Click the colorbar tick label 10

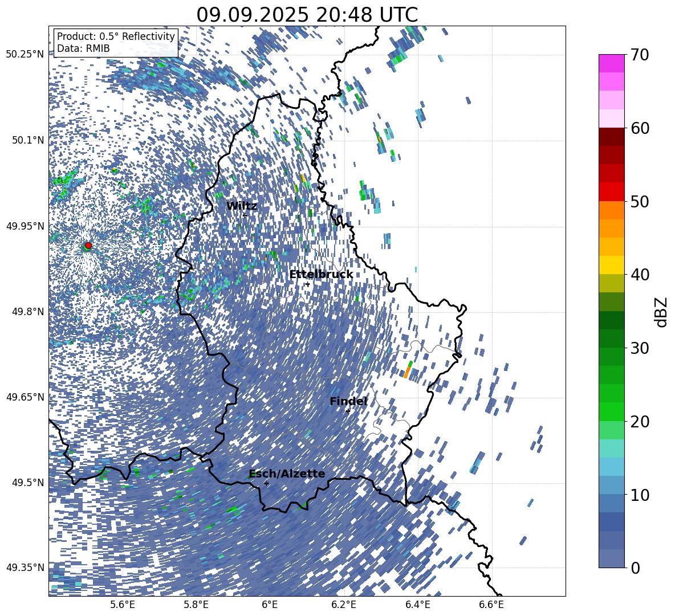coord(640,495)
